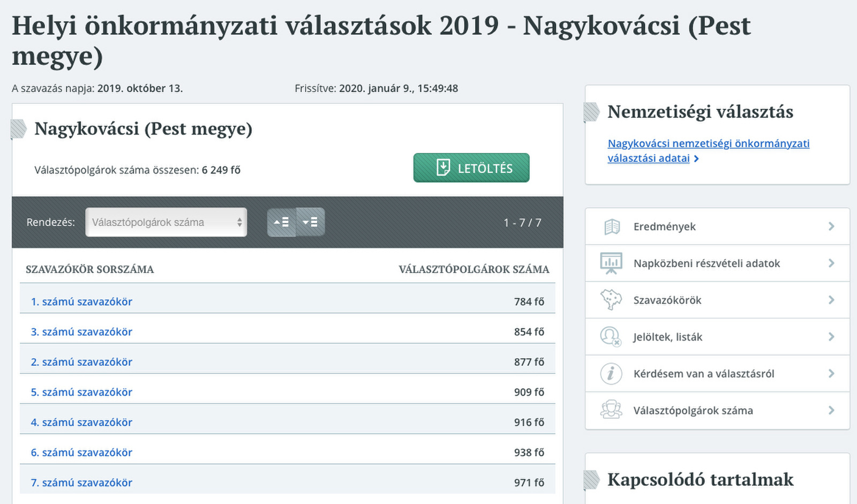The width and height of the screenshot is (857, 504).
Task: Click the Kapcsolódó tartalmak heading
Action: point(701,479)
